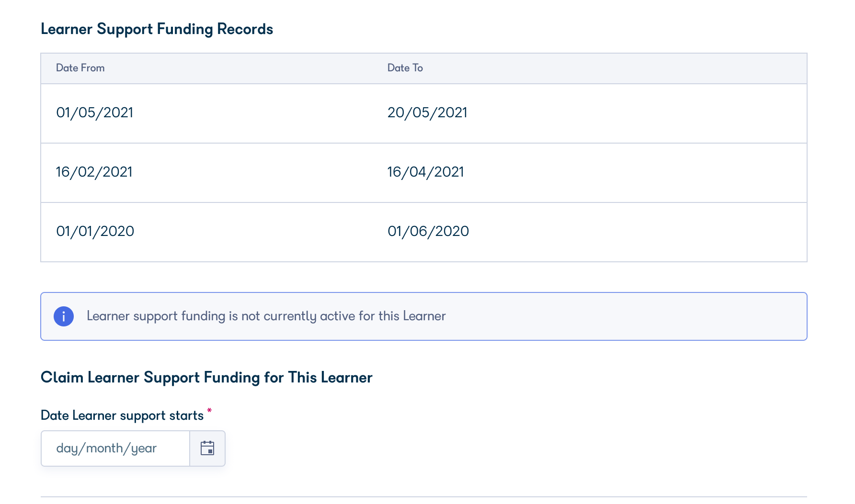Screen dimensions: 855x504
Task: Click inside the day/month/year date input
Action: pos(115,448)
